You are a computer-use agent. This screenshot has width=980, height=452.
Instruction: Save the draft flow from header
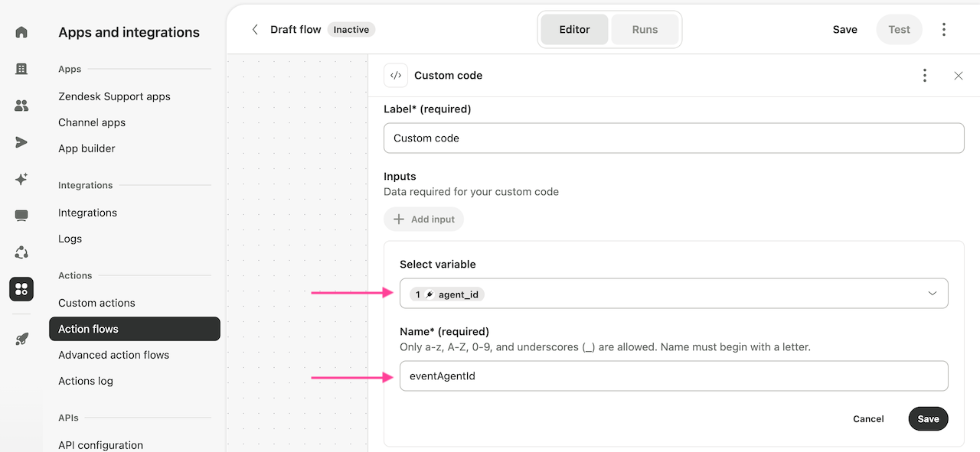click(x=845, y=30)
